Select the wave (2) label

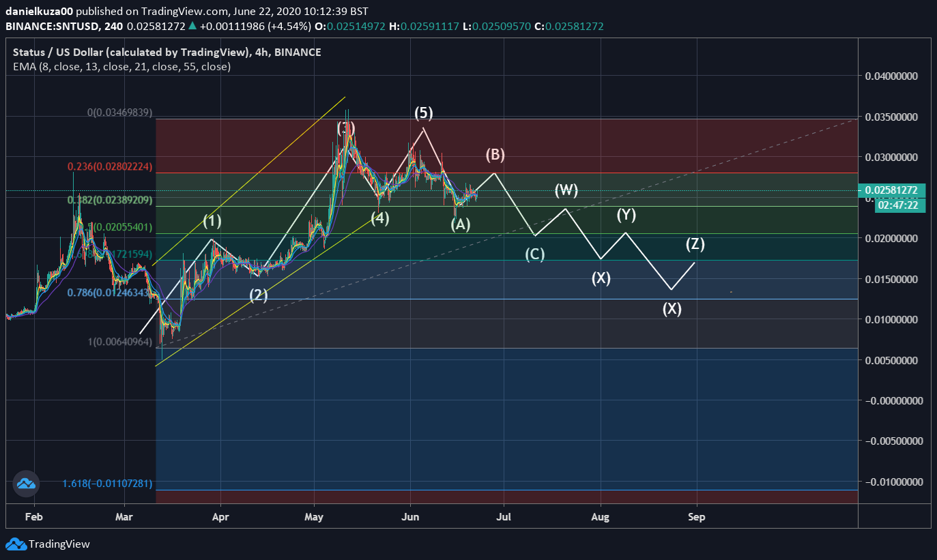click(x=258, y=295)
